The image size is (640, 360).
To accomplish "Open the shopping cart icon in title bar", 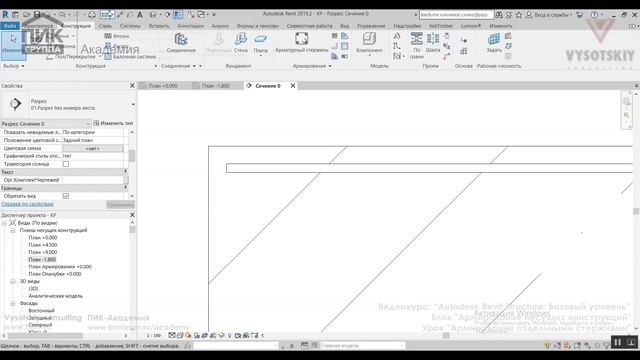I will (580, 15).
